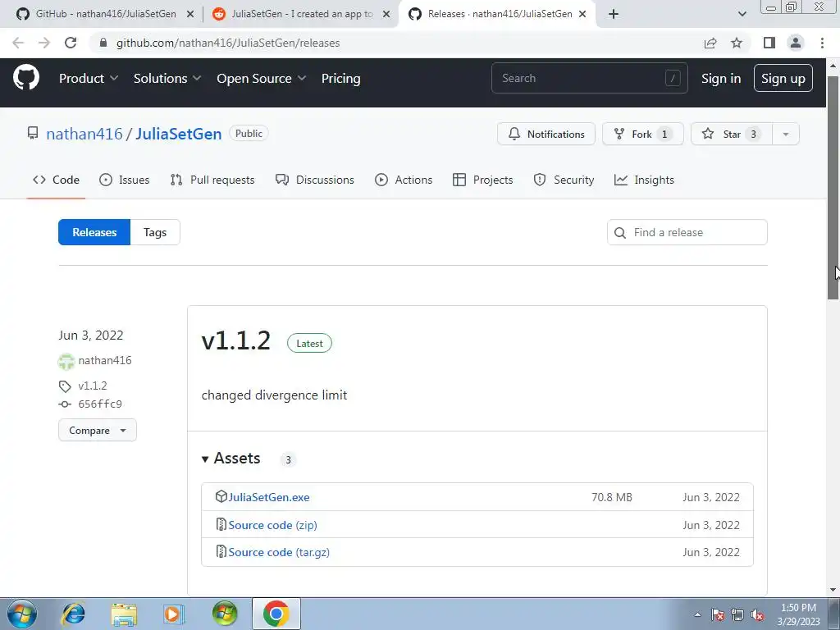
Task: Click the nathan416 avatar under release date
Action: tap(66, 361)
